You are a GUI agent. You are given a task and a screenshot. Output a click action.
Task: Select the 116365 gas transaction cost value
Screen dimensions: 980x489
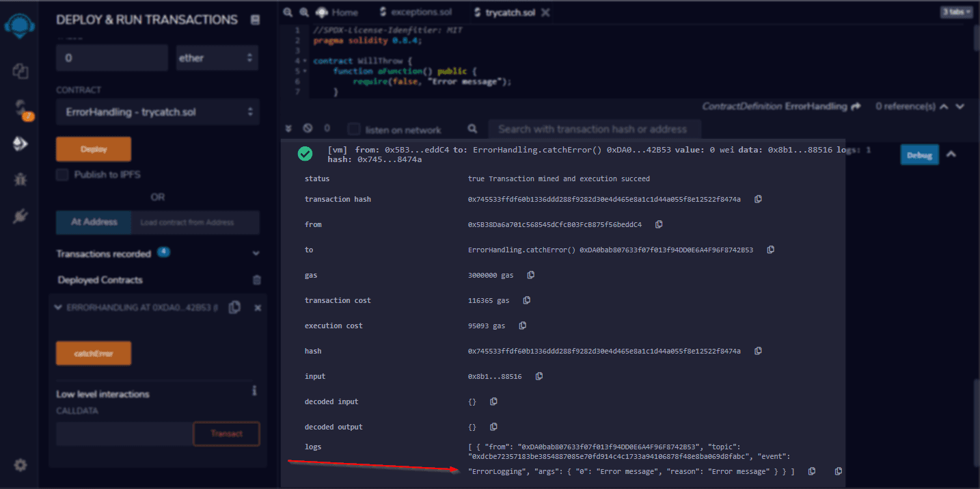tap(489, 300)
